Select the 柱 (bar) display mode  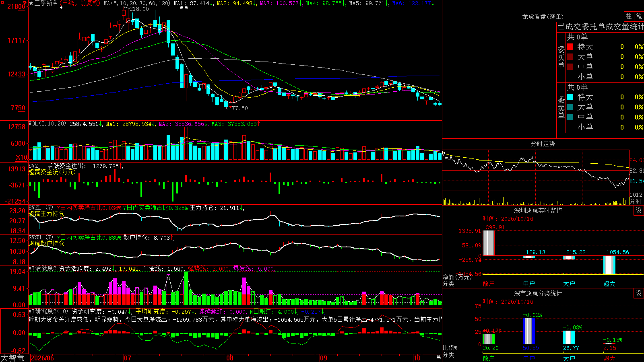(x=629, y=16)
